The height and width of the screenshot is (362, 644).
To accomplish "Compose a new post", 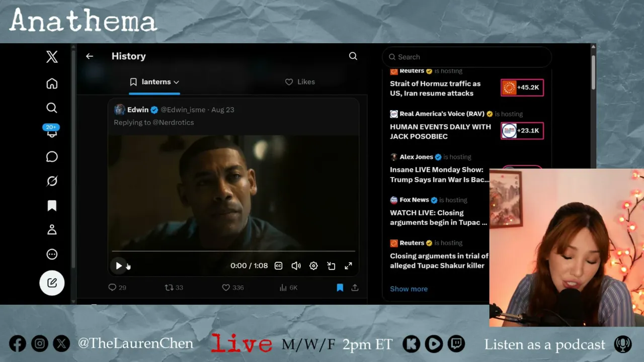I will 52,283.
